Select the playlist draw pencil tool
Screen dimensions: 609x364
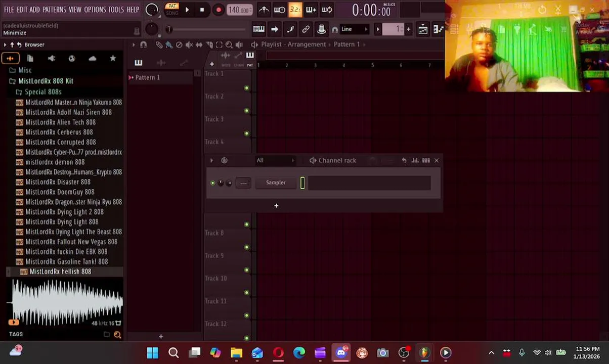(x=159, y=45)
